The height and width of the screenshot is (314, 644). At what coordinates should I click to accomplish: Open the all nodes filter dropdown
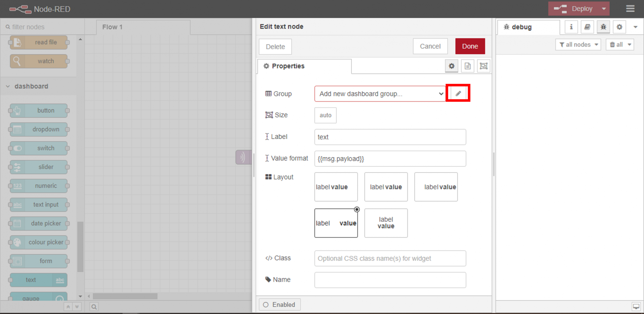pos(578,45)
